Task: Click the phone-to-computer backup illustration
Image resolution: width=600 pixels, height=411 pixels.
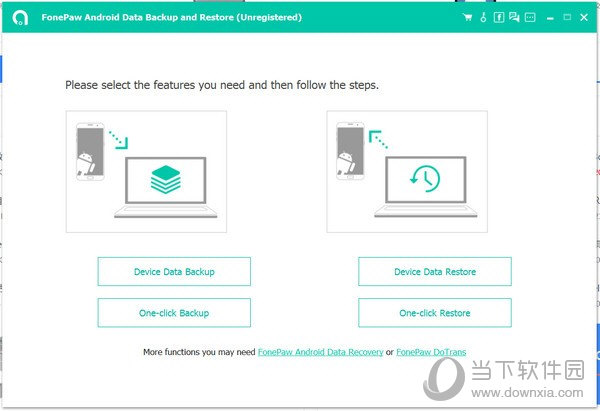Action: click(146, 171)
